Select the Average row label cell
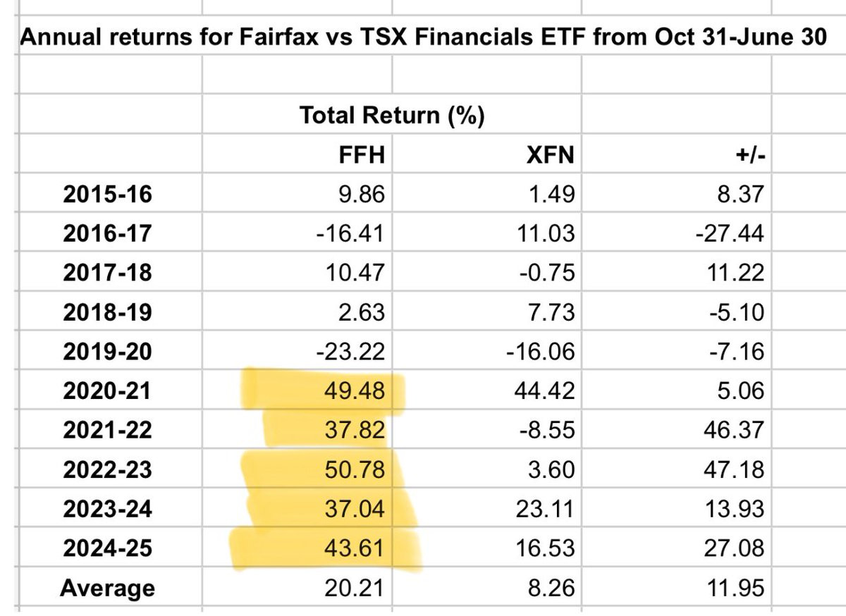 pos(106,587)
